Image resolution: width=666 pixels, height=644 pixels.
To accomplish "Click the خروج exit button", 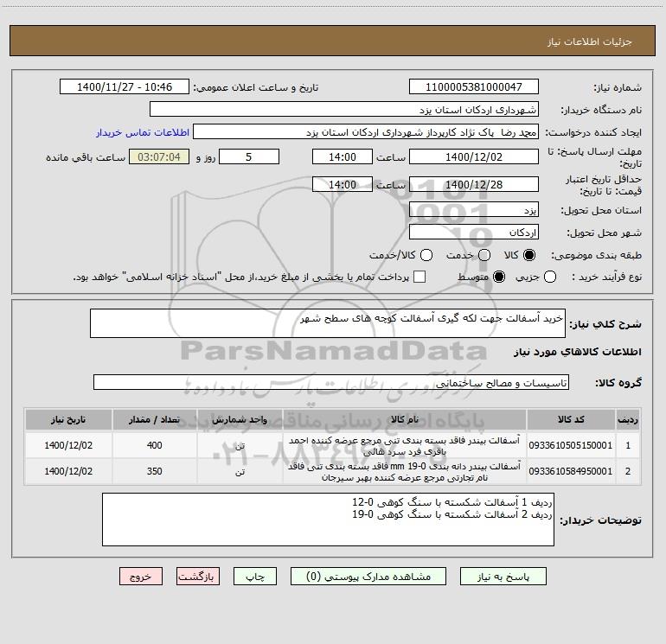I will click(x=141, y=577).
